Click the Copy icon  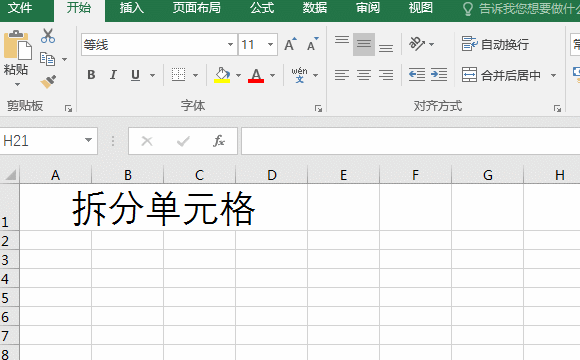tap(47, 59)
